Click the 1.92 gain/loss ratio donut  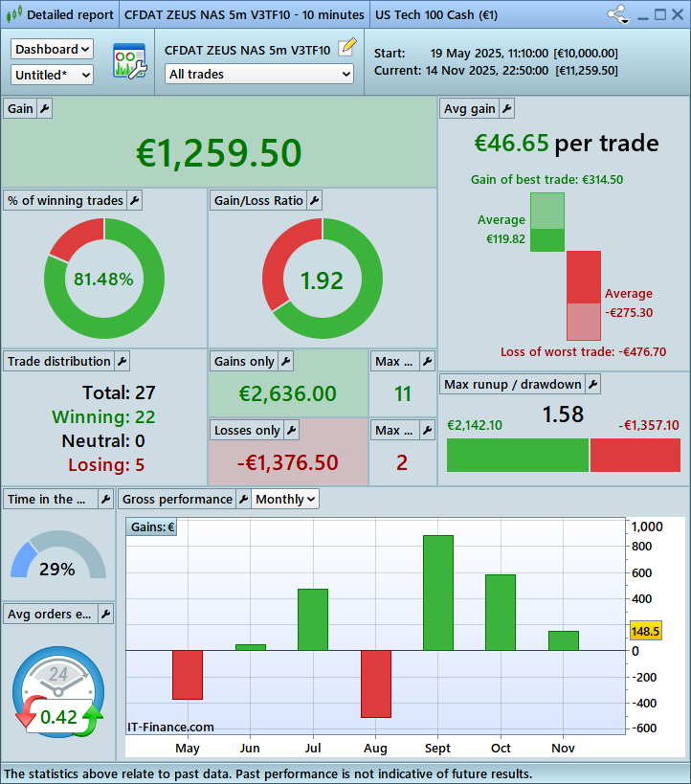pyautogui.click(x=323, y=279)
